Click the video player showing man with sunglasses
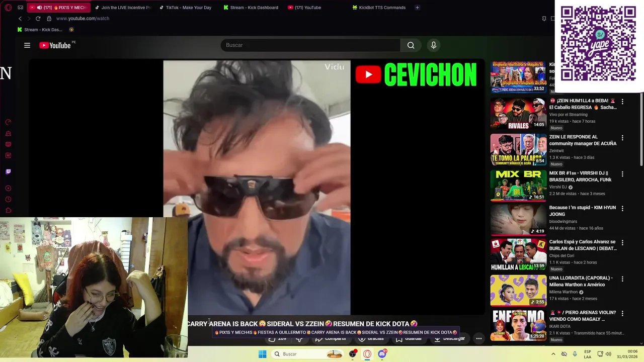The image size is (644, 362). pos(257,188)
